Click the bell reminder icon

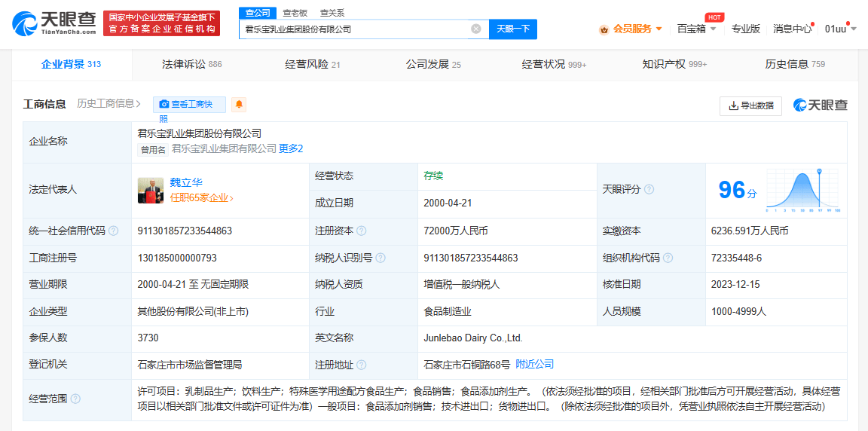point(239,104)
